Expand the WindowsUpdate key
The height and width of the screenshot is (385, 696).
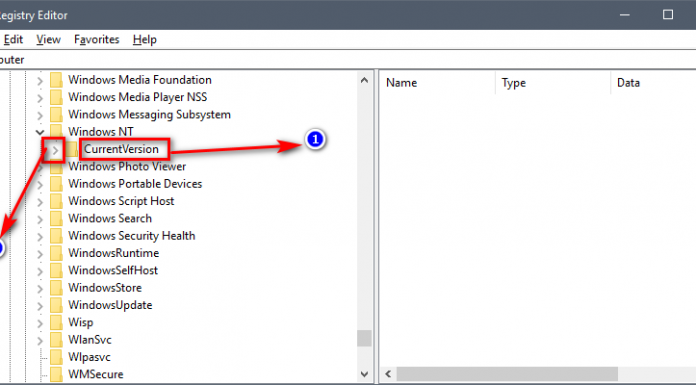tap(40, 306)
